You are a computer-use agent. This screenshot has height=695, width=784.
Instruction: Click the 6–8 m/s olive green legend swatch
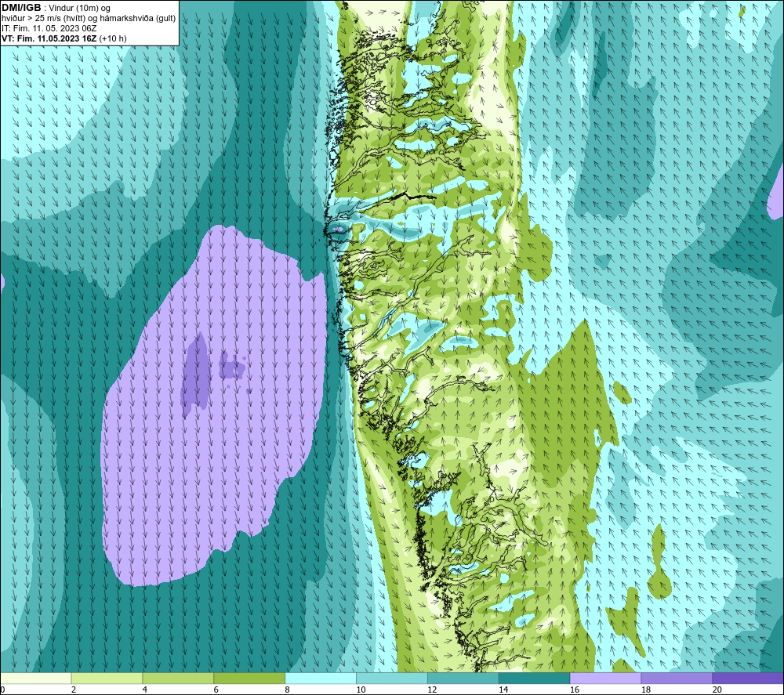coord(249,678)
